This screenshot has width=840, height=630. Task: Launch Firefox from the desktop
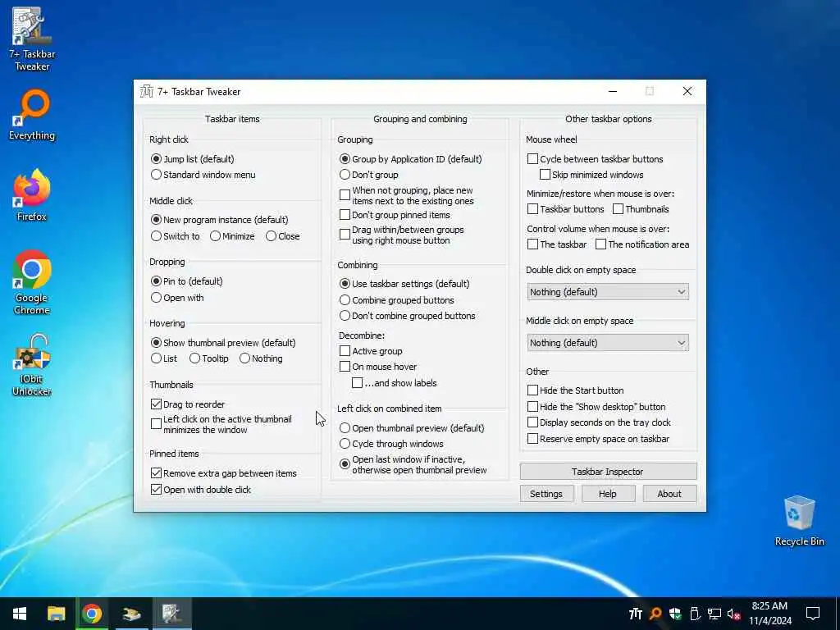point(32,195)
